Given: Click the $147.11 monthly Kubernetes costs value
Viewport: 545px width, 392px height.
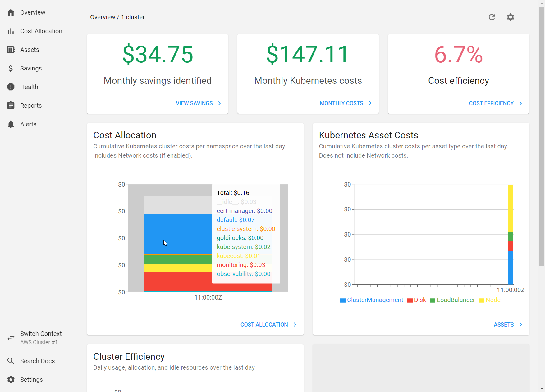Looking at the screenshot, I should [308, 55].
